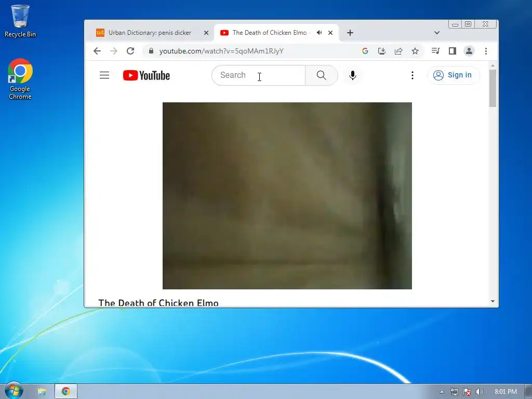Open Chrome profile avatar menu
Viewport: 532px width, 399px height.
[469, 51]
